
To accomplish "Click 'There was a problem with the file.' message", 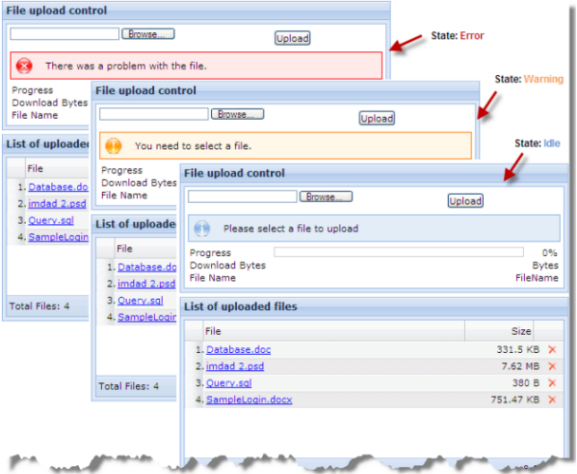I will point(126,66).
